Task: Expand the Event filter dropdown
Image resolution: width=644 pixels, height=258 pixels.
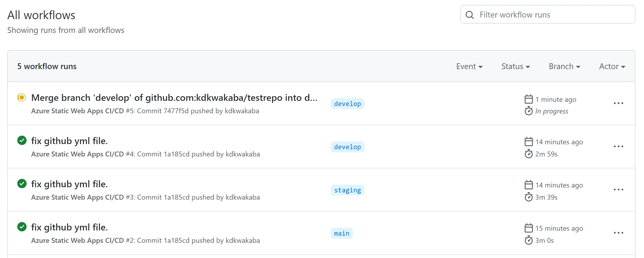Action: point(469,66)
